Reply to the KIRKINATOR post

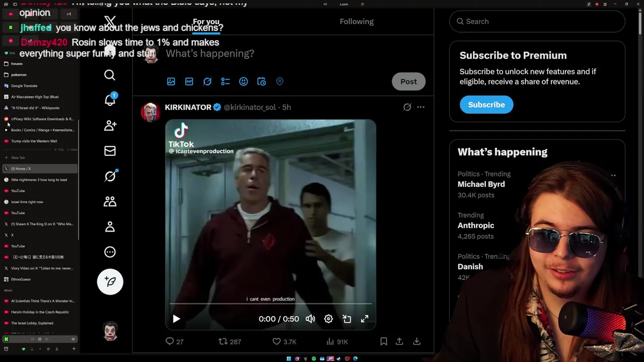click(x=174, y=341)
